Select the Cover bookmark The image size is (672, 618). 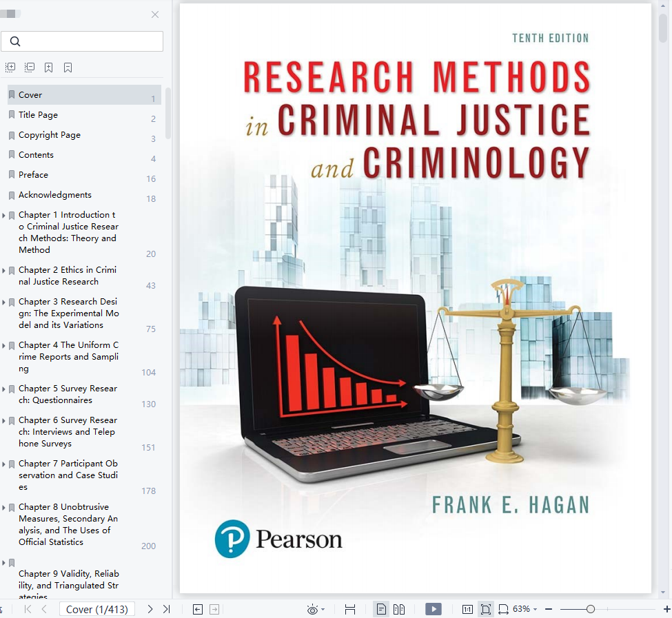point(84,94)
